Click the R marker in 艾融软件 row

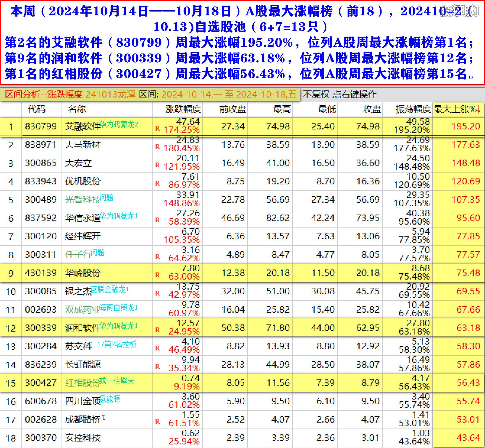point(157,129)
